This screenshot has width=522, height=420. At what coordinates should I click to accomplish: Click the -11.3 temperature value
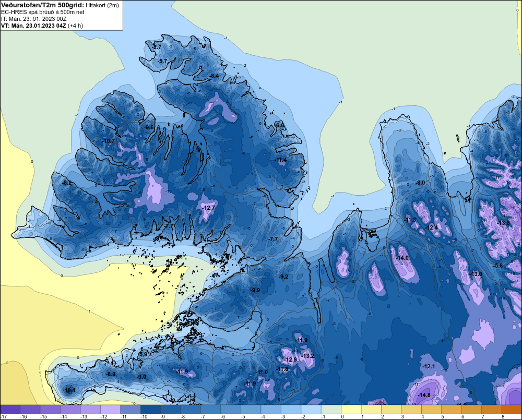(410, 220)
